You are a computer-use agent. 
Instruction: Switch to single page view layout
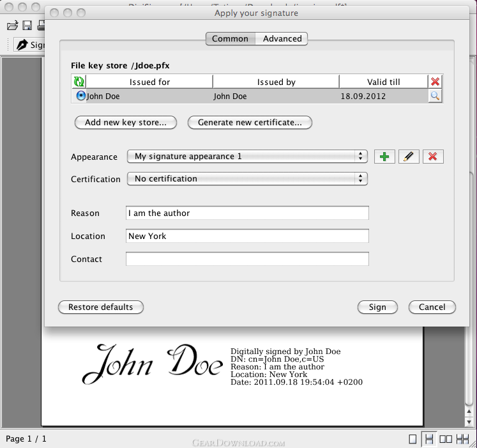(x=413, y=439)
